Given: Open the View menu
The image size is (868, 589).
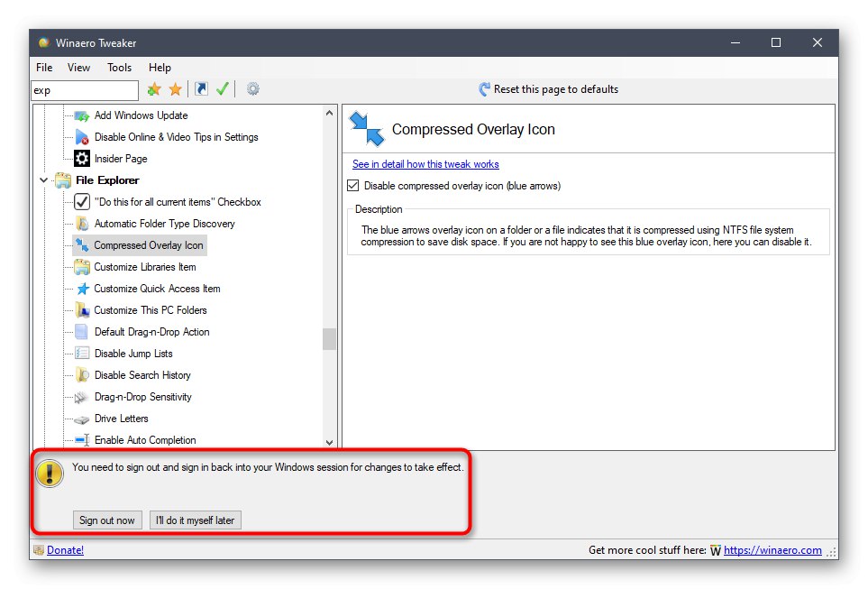Looking at the screenshot, I should coord(78,68).
